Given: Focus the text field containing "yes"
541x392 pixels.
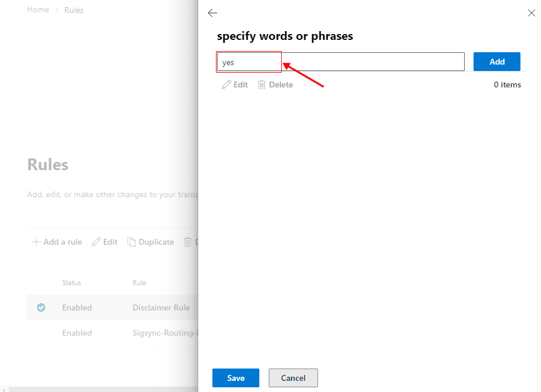Looking at the screenshot, I should coord(340,62).
